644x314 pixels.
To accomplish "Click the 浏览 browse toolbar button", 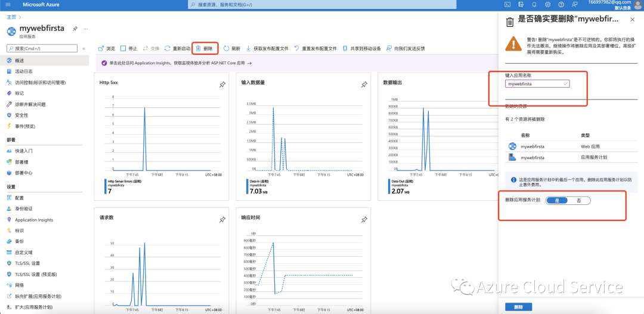I will pyautogui.click(x=107, y=48).
